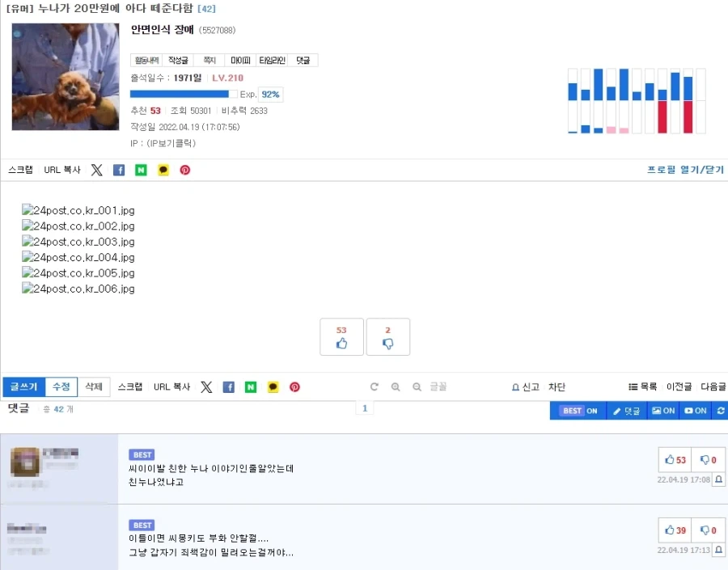Open the 타임라인 profile tab
Screen dimensions: 728x570
pos(272,61)
